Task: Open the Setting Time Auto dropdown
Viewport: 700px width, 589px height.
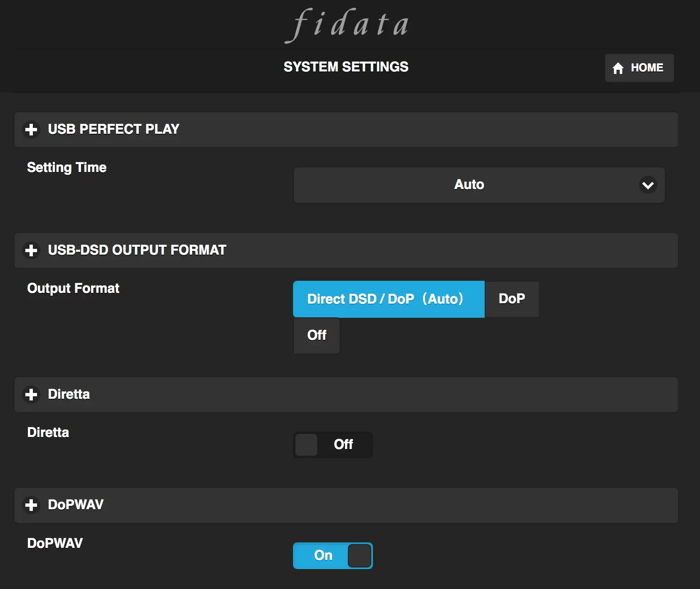Action: pyautogui.click(x=469, y=185)
